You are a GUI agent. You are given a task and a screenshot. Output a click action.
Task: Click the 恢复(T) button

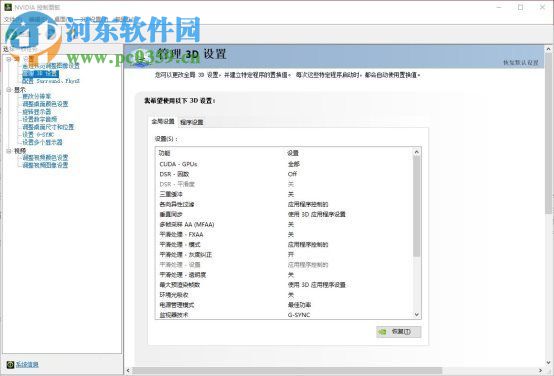coord(399,332)
